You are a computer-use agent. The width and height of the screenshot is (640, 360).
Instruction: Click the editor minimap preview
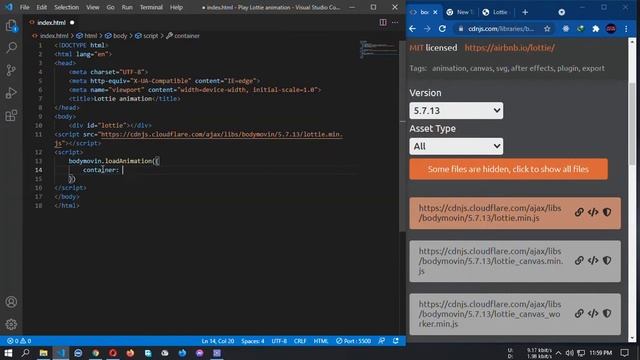tap(379, 49)
